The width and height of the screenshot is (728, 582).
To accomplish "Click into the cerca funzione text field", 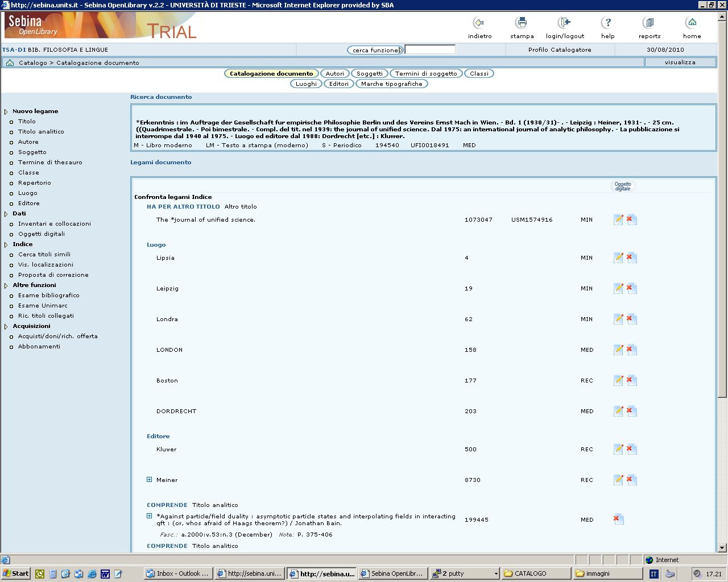I will click(430, 49).
